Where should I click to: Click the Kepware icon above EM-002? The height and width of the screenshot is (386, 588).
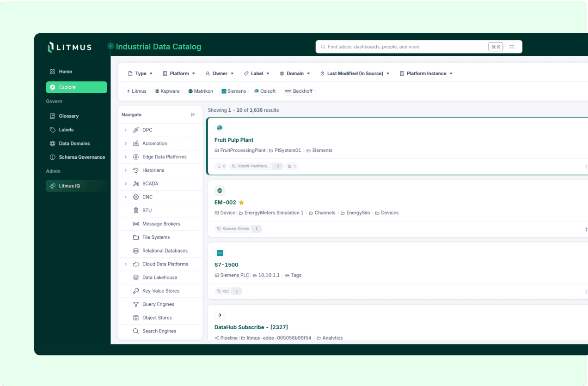(x=220, y=190)
